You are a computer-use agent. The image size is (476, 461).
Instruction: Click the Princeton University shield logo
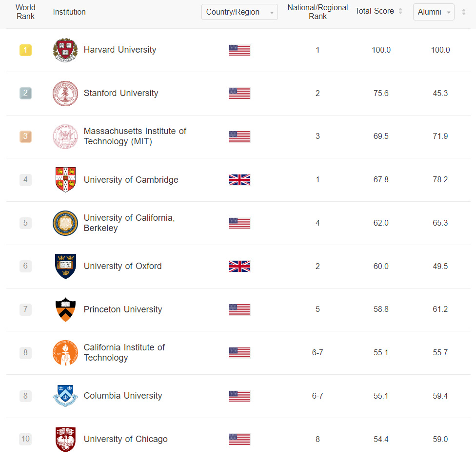pyautogui.click(x=65, y=309)
